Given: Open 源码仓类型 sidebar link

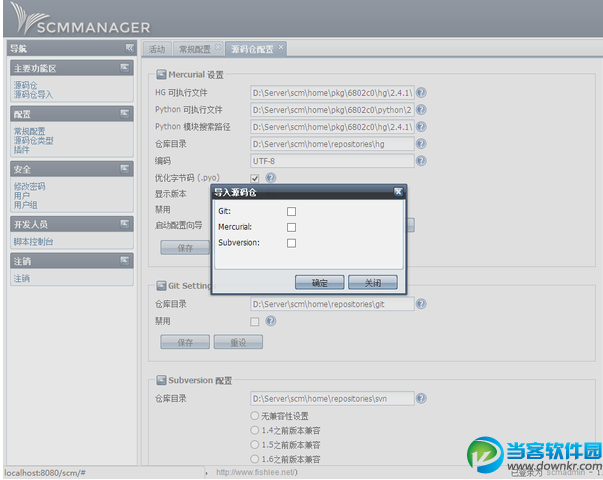Looking at the screenshot, I should click(x=33, y=140).
